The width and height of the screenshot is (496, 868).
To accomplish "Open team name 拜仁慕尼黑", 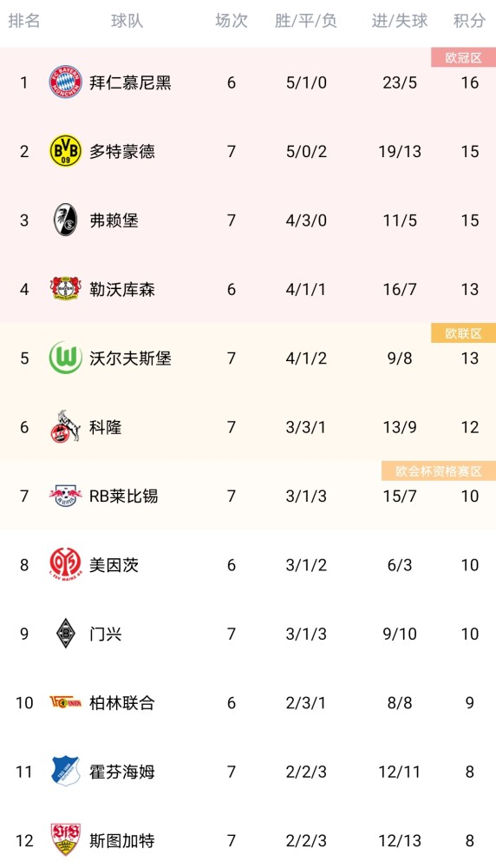I will [x=130, y=82].
